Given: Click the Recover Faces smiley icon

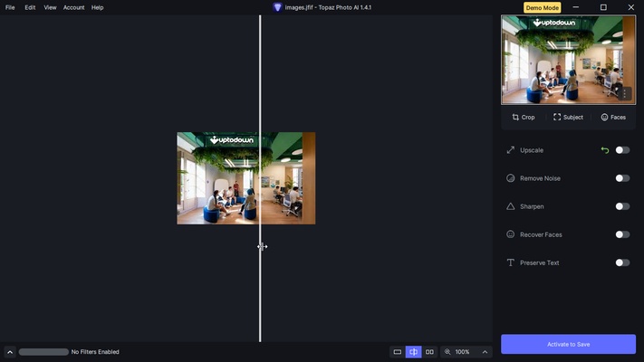Looking at the screenshot, I should coord(511,234).
